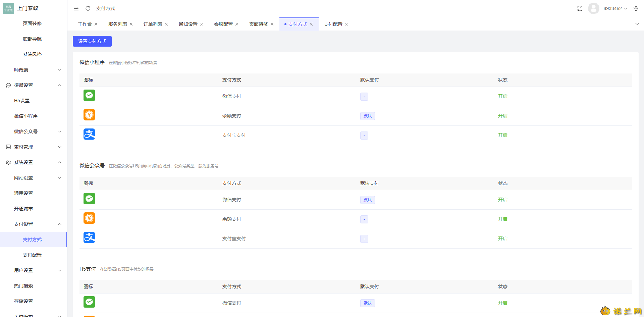Switch to the 页面装修 tab
Image resolution: width=644 pixels, height=317 pixels.
click(259, 24)
